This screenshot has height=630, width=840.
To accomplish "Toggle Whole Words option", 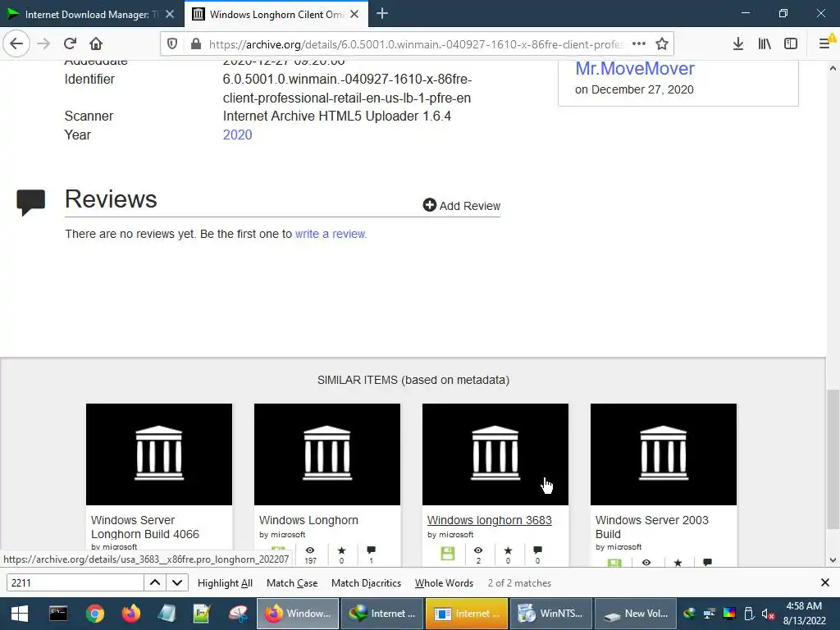I will tap(444, 583).
